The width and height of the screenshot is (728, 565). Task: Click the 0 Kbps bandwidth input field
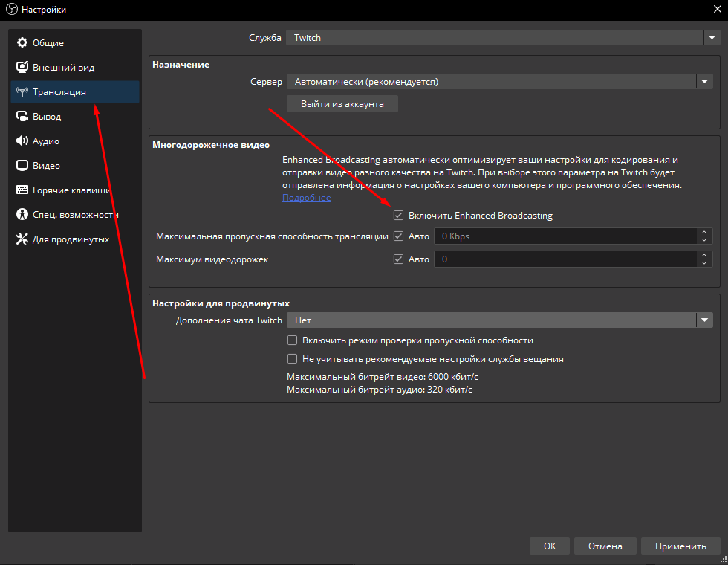click(565, 236)
